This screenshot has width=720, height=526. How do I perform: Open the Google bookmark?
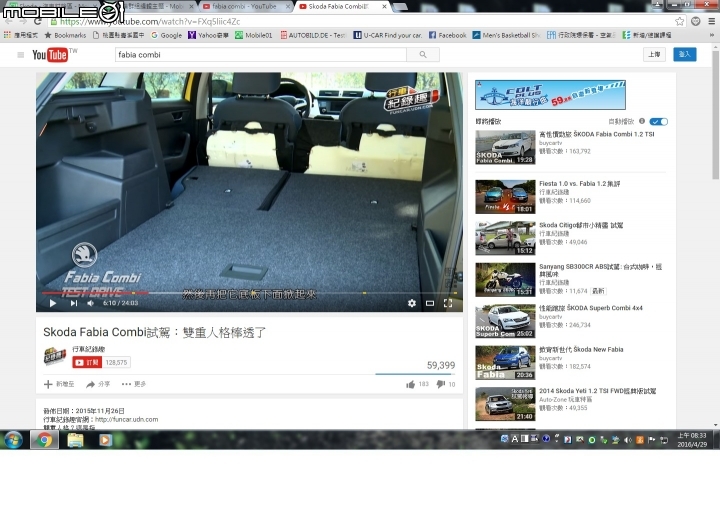pos(166,35)
